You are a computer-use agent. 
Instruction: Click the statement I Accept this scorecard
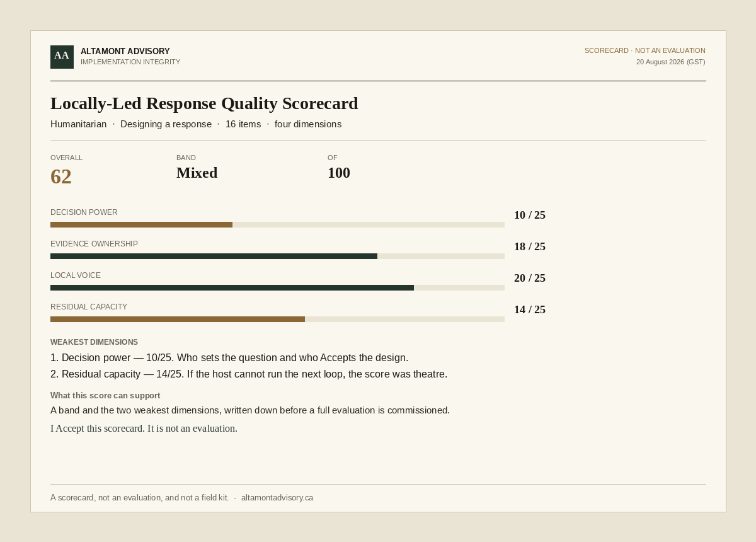click(144, 429)
